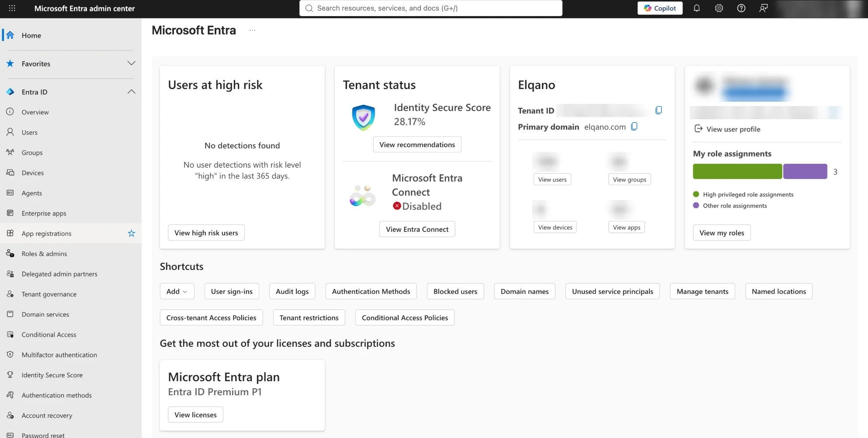This screenshot has height=438, width=868.
Task: Open the notifications bell icon
Action: (697, 8)
